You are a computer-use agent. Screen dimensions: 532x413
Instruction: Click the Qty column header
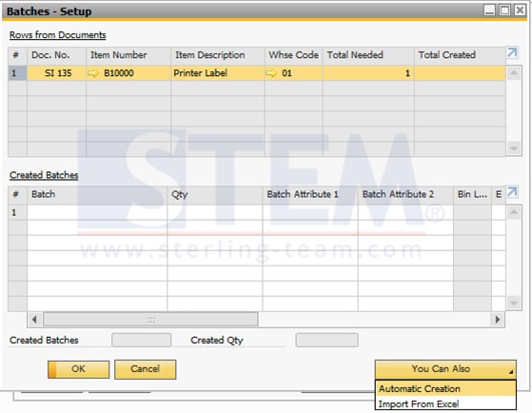click(215, 194)
